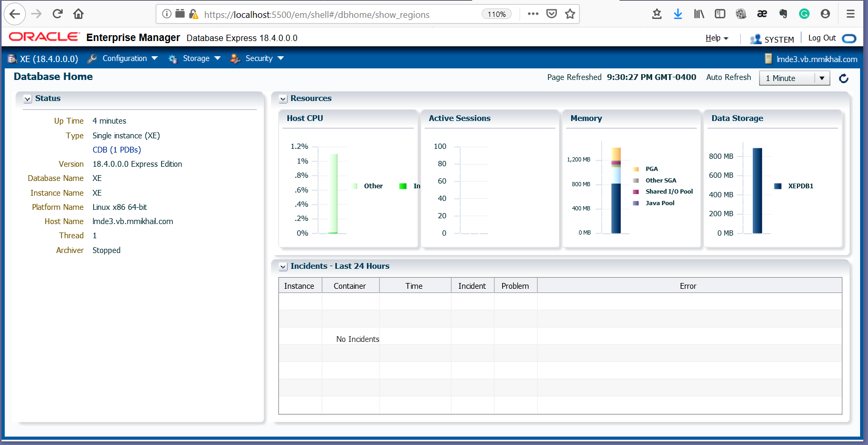This screenshot has width=868, height=445.
Task: Click the browser back arrow
Action: tap(15, 14)
